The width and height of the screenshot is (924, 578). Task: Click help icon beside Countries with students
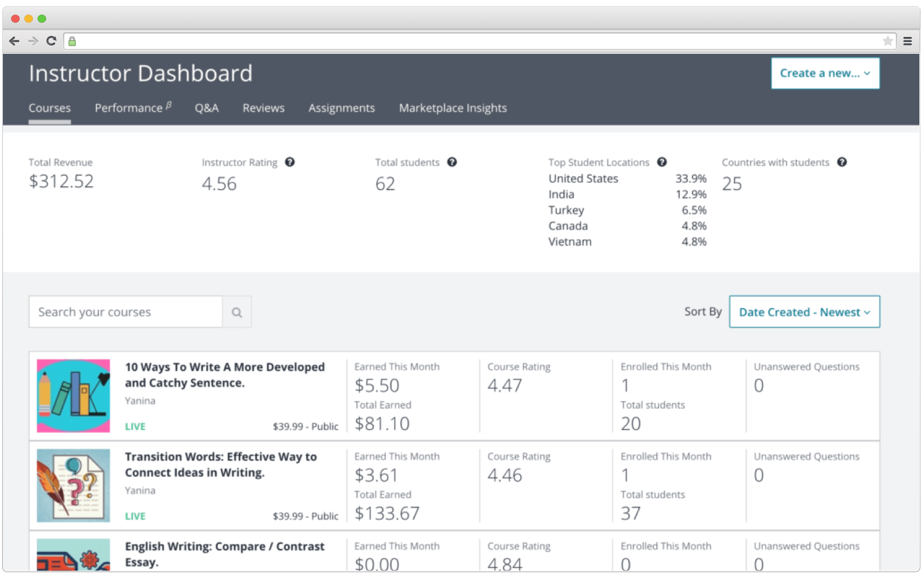click(842, 162)
